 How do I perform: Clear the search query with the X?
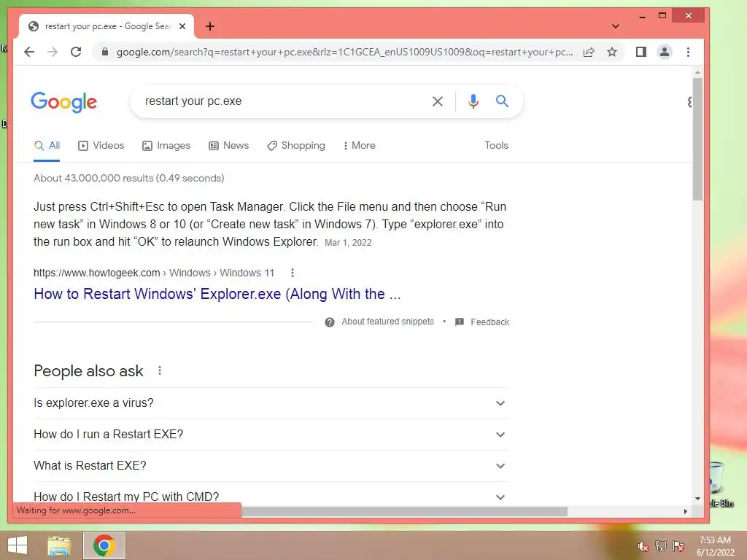pyautogui.click(x=438, y=101)
